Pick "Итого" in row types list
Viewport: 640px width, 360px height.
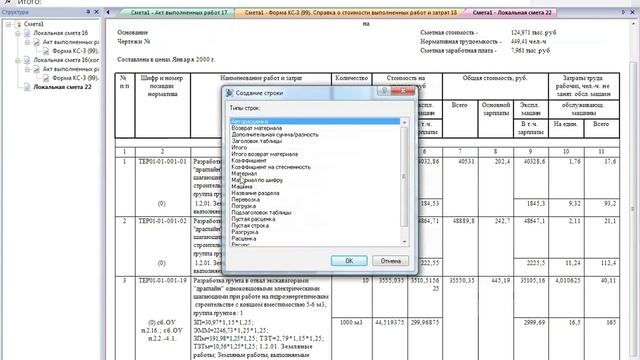pyautogui.click(x=315, y=147)
